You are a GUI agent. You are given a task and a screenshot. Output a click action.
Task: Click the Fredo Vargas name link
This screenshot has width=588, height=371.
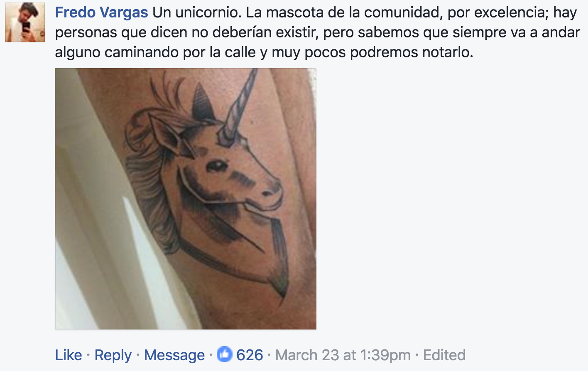(x=102, y=12)
